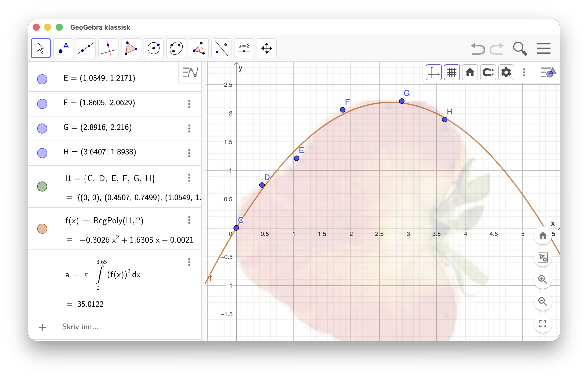Viewport: 588px width, 378px height.
Task: Select the Circle tool
Action: point(153,48)
